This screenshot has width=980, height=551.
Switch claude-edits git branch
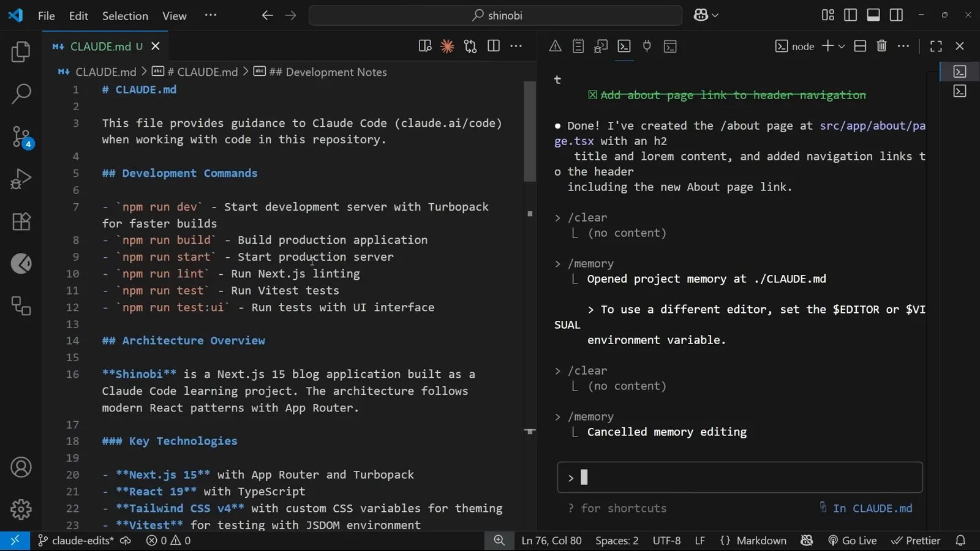point(76,541)
